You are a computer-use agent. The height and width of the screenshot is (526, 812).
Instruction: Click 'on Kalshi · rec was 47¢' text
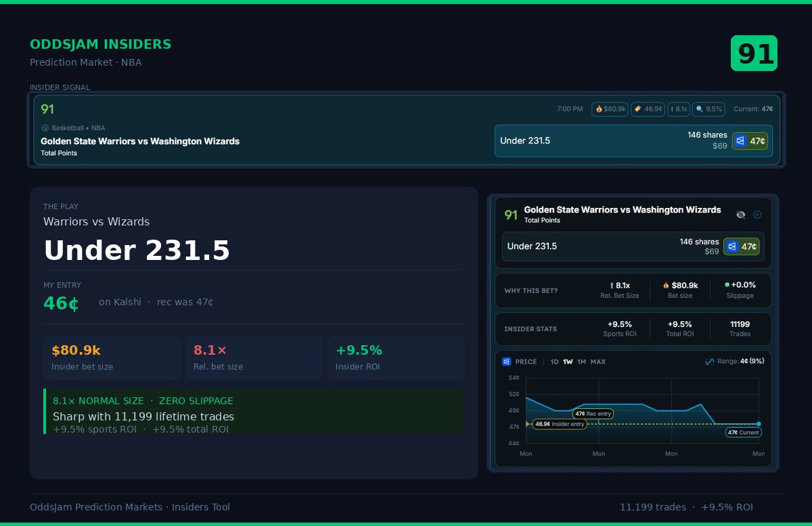(x=156, y=302)
